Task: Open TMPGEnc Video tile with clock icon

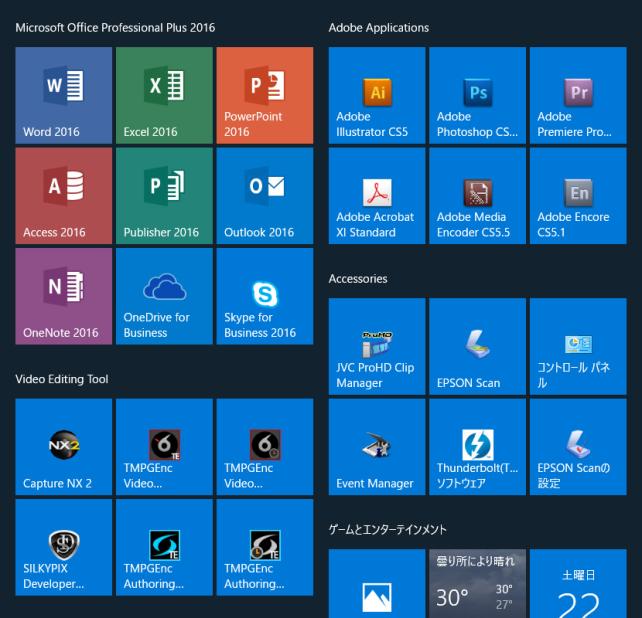Action: (x=265, y=447)
